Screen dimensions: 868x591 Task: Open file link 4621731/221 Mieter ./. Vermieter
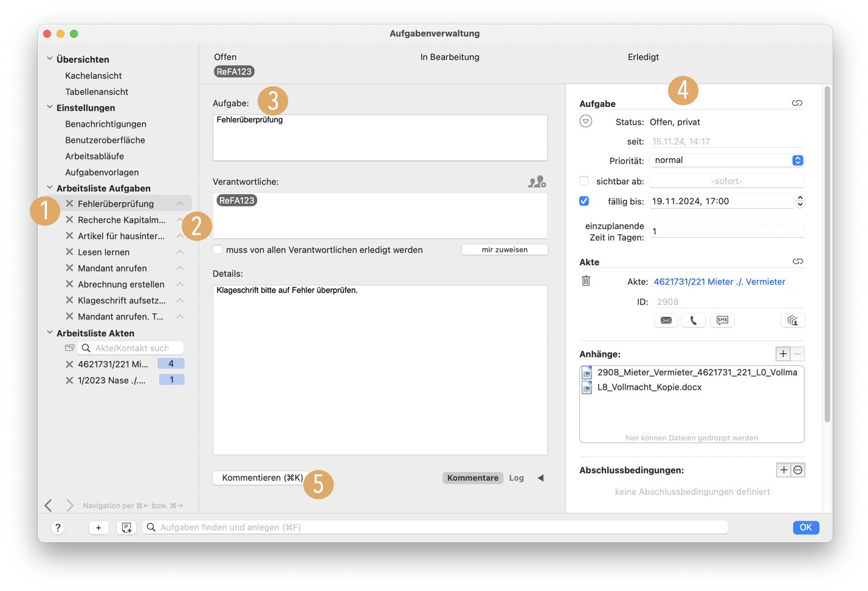719,282
